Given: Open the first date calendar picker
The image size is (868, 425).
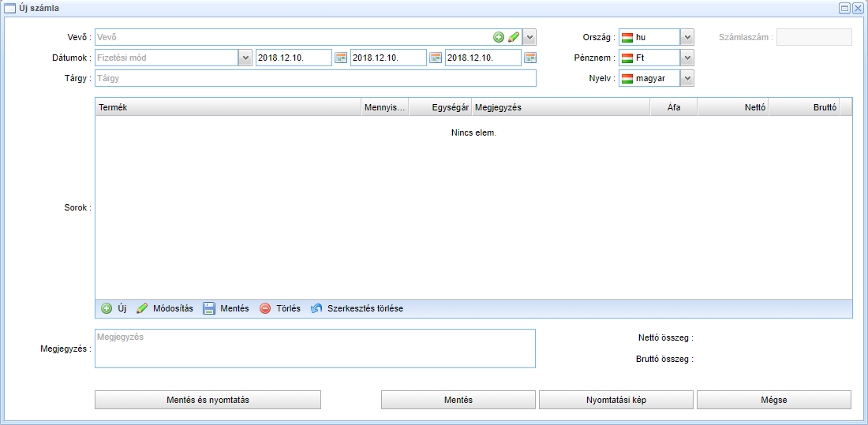Looking at the screenshot, I should pyautogui.click(x=341, y=58).
